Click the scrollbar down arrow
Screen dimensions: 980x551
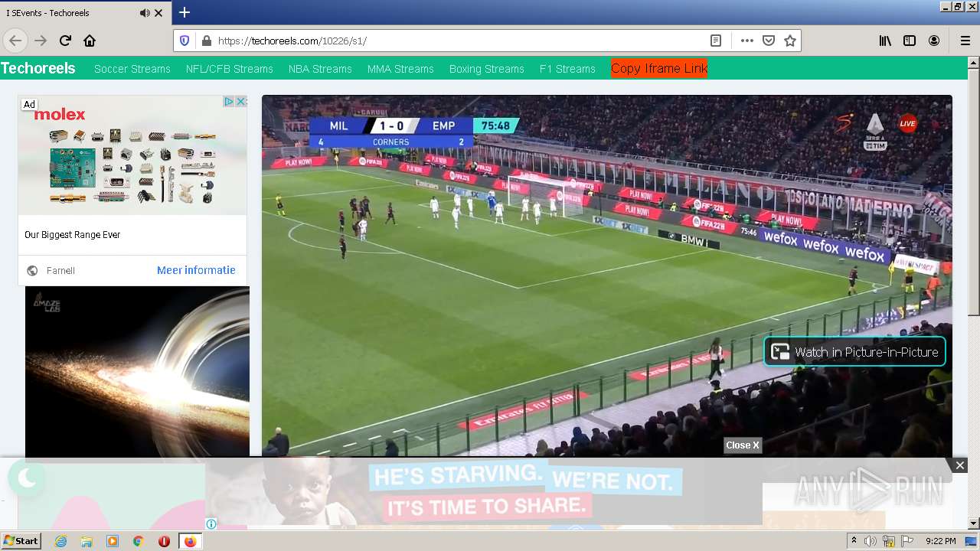pyautogui.click(x=974, y=524)
